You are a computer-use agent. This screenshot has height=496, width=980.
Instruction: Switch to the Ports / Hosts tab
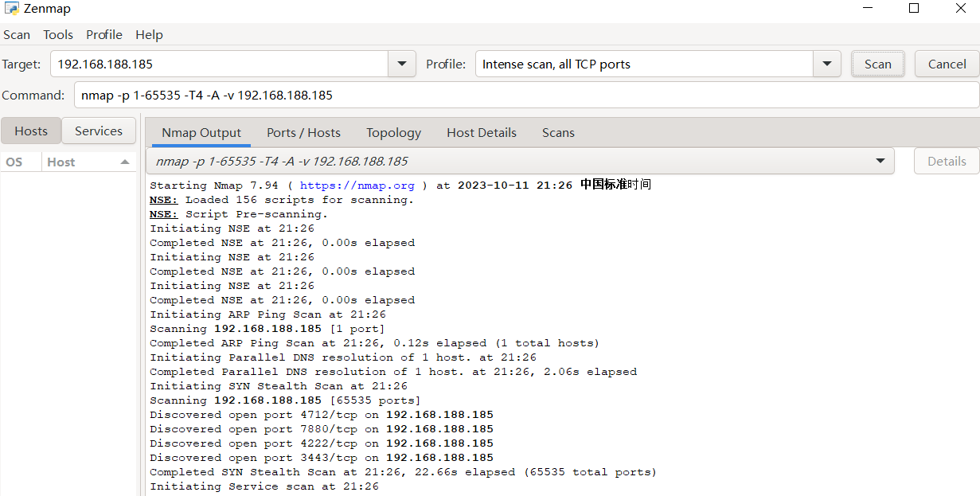coord(303,132)
